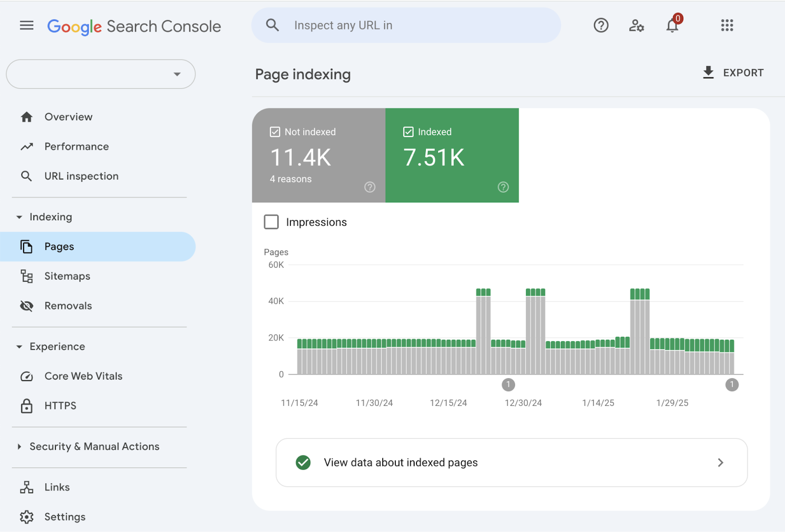Viewport: 785px width, 532px height.
Task: Open the notifications bell
Action: 672,25
